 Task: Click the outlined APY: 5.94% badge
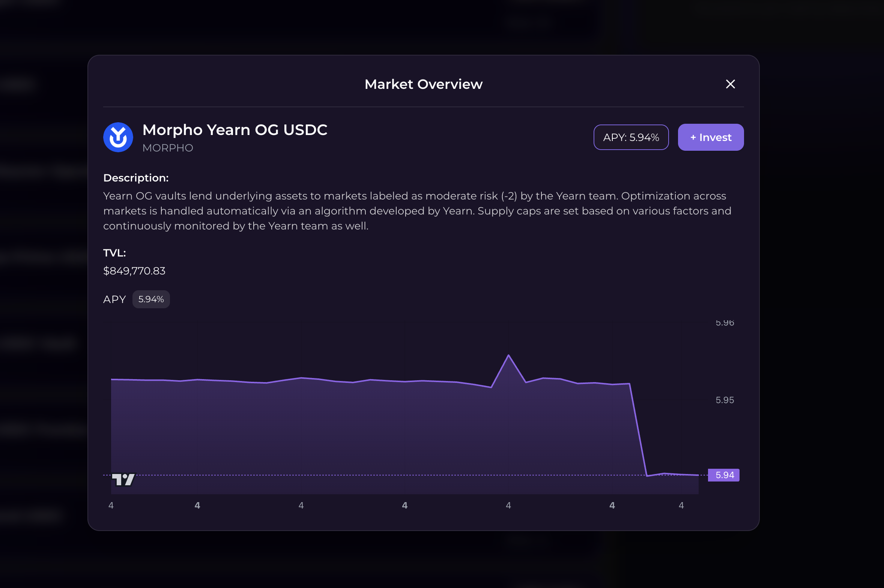631,137
